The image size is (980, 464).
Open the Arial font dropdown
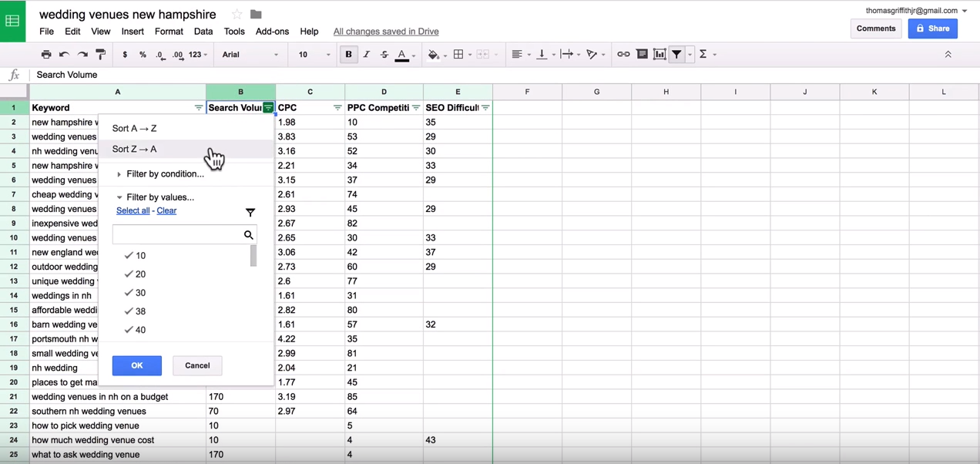[x=250, y=55]
